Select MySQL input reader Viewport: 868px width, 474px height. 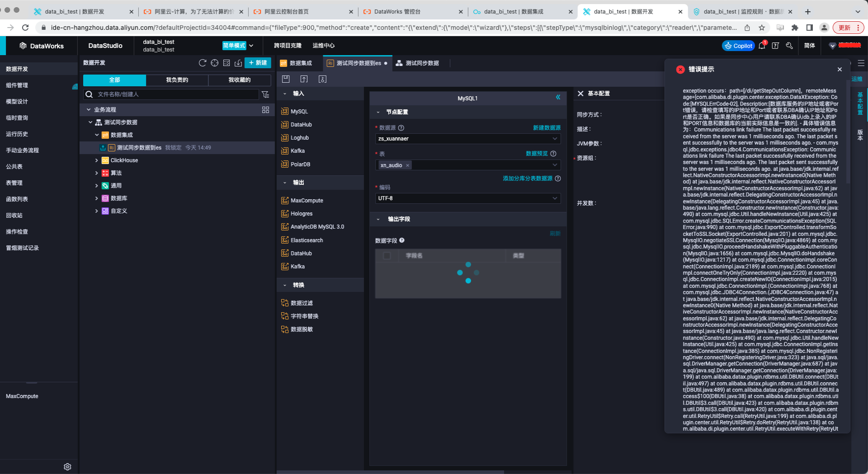pyautogui.click(x=294, y=111)
